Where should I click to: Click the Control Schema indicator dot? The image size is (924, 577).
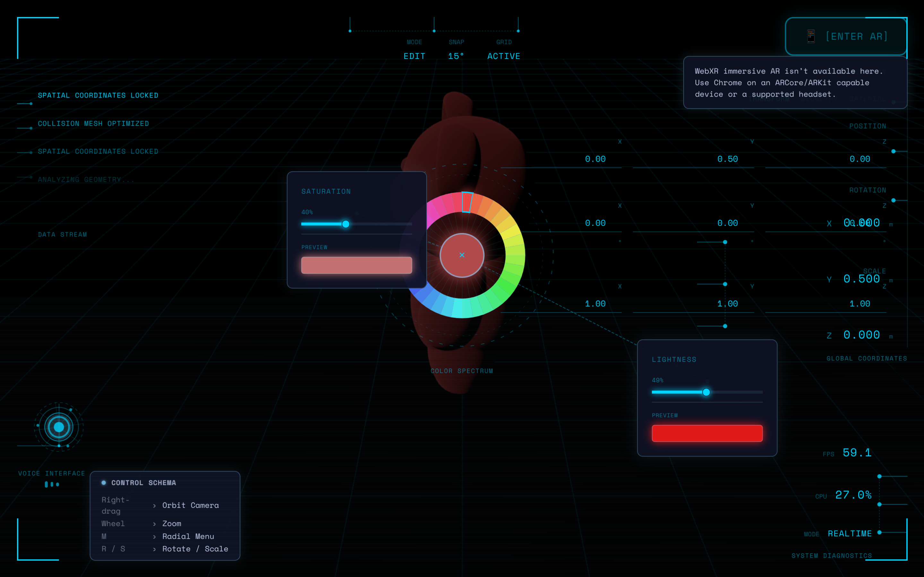[x=103, y=483]
